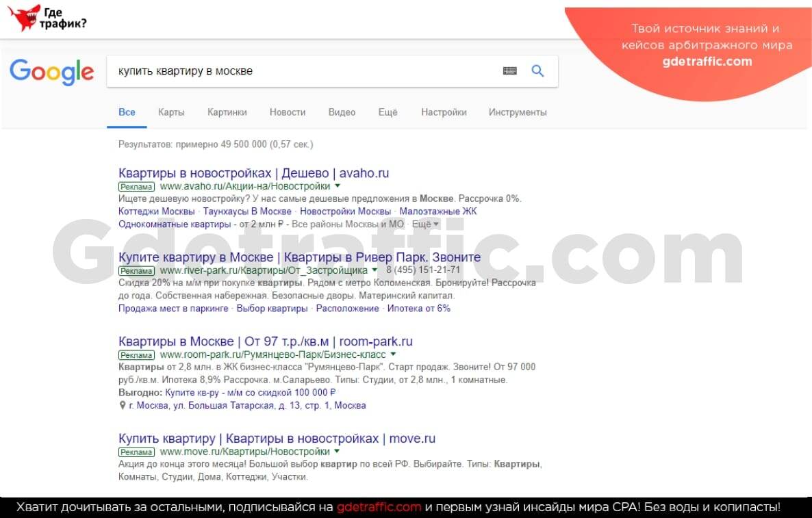Follow the Малоэтажные ЖК sitelink
The height and width of the screenshot is (518, 812).
438,211
